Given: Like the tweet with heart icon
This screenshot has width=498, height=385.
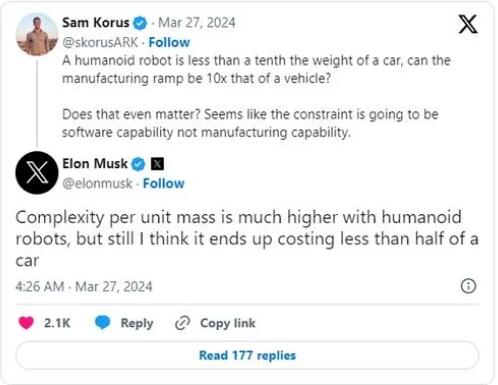Looking at the screenshot, I should (26, 323).
